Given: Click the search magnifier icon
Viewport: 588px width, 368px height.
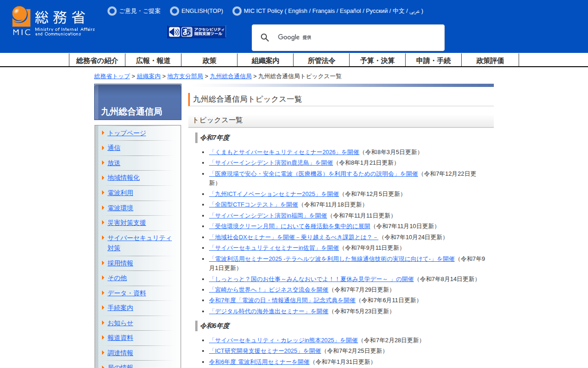Looking at the screenshot, I should (265, 38).
